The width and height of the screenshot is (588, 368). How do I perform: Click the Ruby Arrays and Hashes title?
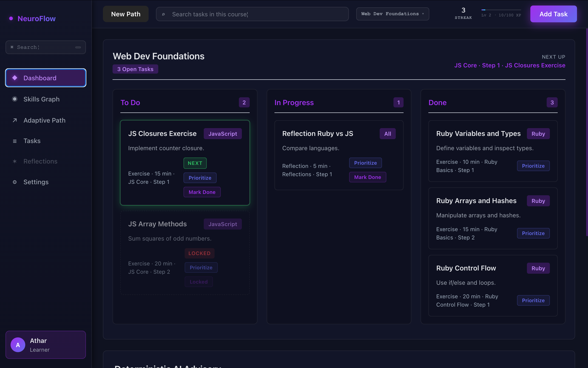coord(476,201)
